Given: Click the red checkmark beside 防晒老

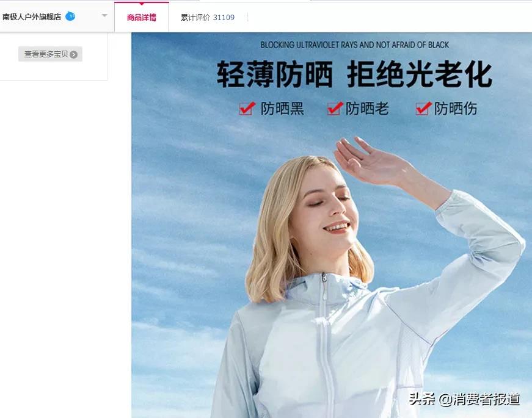Looking at the screenshot, I should (335, 109).
